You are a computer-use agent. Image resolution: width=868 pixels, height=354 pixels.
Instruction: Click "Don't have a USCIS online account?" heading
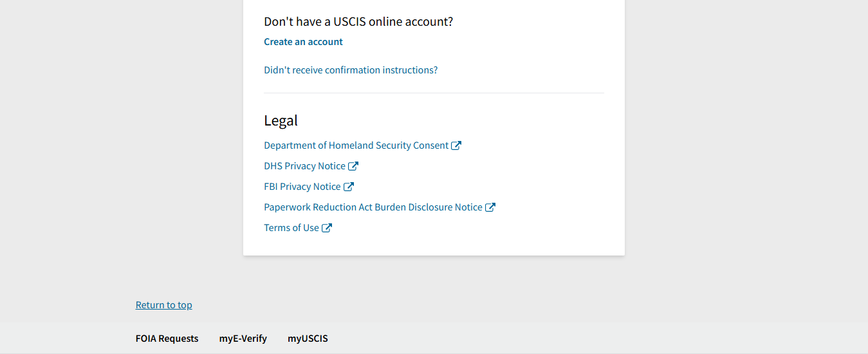pyautogui.click(x=358, y=22)
